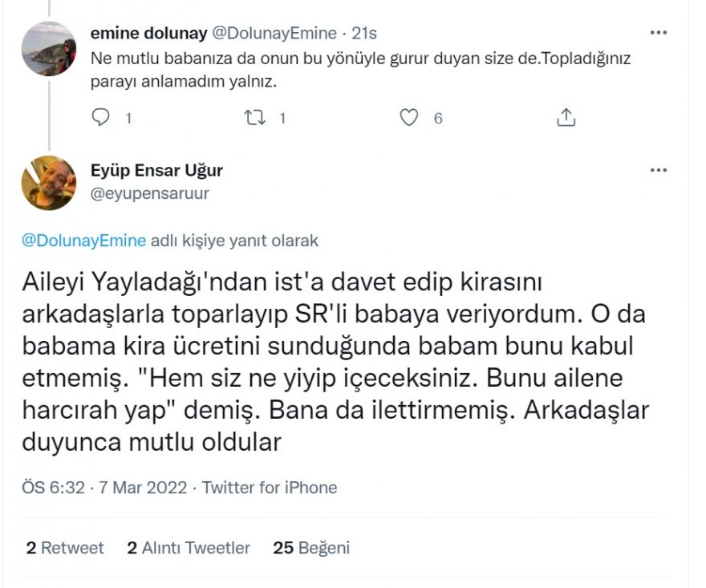Click the @DolunayEmine mention in the 'yanıt olarak' line
This screenshot has height=588, width=706.
pyautogui.click(x=84, y=241)
